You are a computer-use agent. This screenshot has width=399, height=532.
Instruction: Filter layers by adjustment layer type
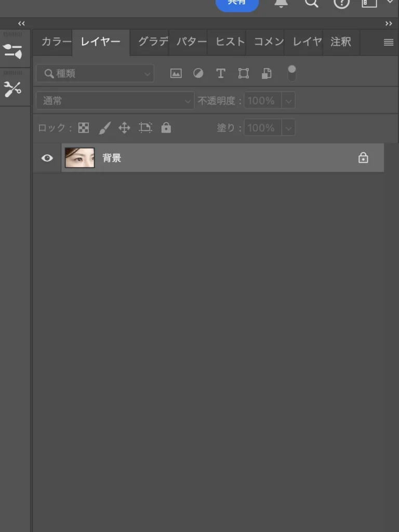198,74
